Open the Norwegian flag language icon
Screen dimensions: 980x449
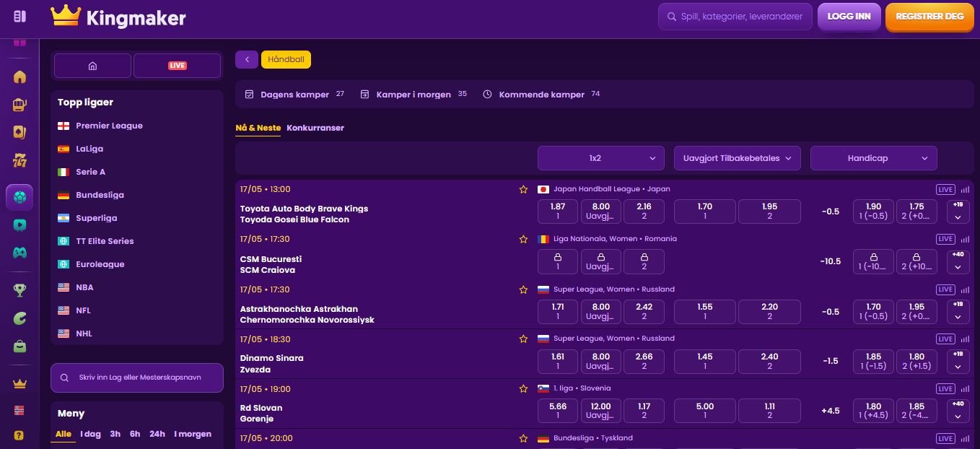[19, 410]
